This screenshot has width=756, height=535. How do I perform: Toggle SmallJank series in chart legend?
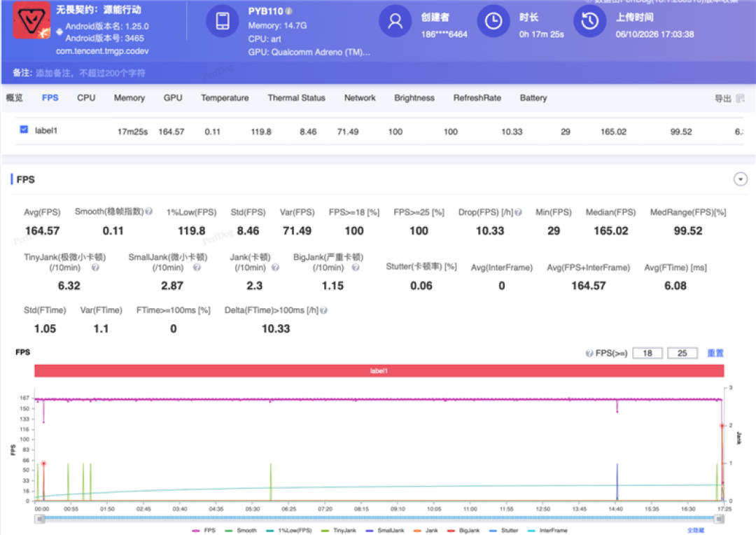(385, 530)
